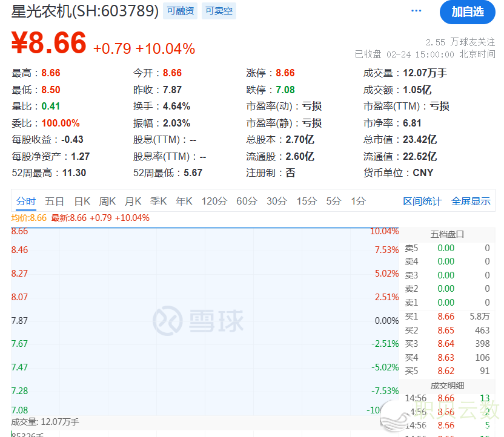This screenshot has height=437, width=504.
Task: Switch to the 日K chart tab
Action: point(82,202)
